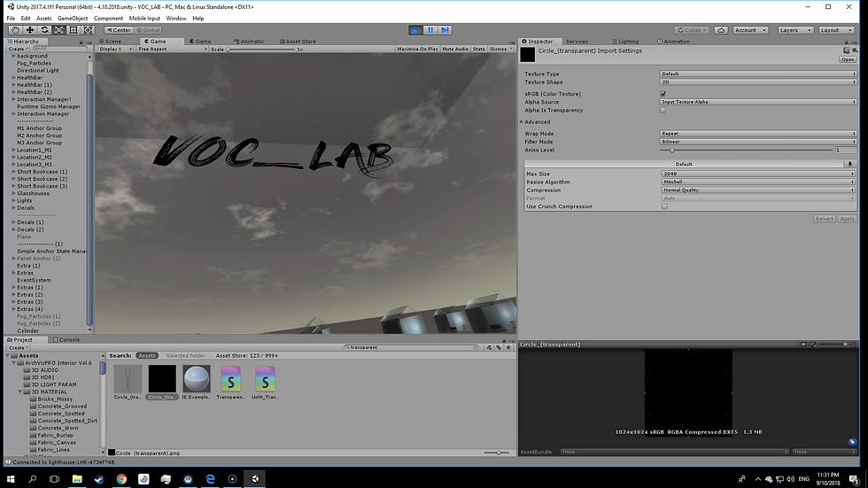The width and height of the screenshot is (868, 488).
Task: Open the Texture Type dropdown
Action: tap(758, 74)
